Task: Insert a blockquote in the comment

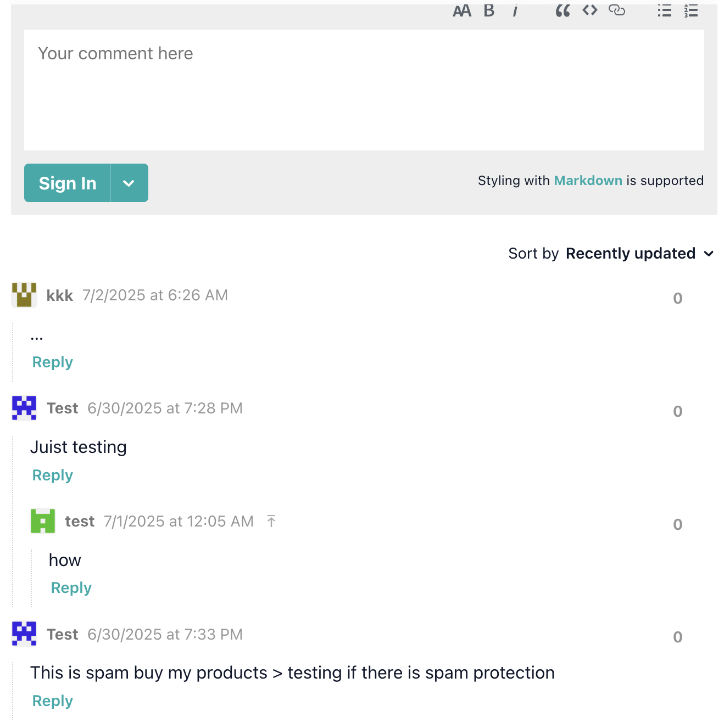Action: 563,11
